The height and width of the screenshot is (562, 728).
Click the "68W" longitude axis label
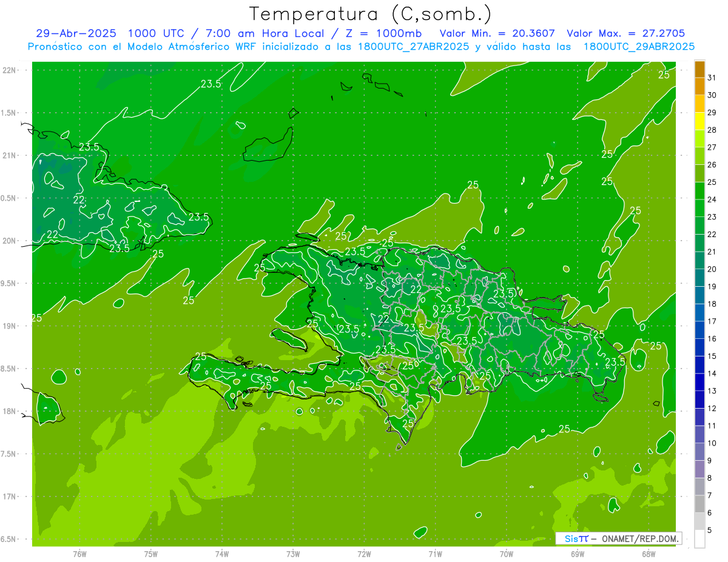tap(649, 554)
